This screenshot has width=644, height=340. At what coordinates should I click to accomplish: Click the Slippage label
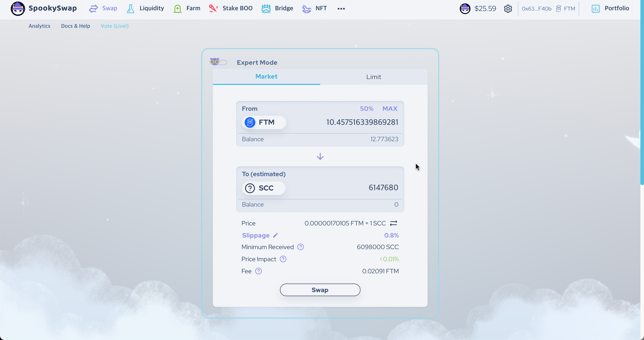tap(256, 235)
